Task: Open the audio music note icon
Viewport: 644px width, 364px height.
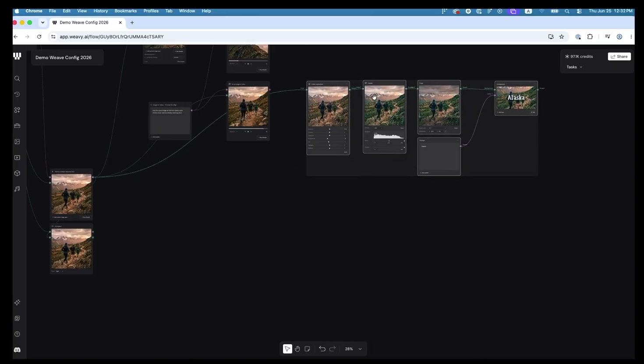Action: [17, 189]
